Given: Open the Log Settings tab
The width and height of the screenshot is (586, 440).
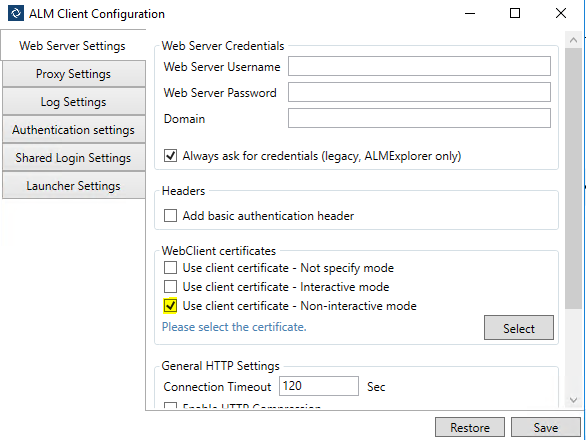Looking at the screenshot, I should coord(74,102).
